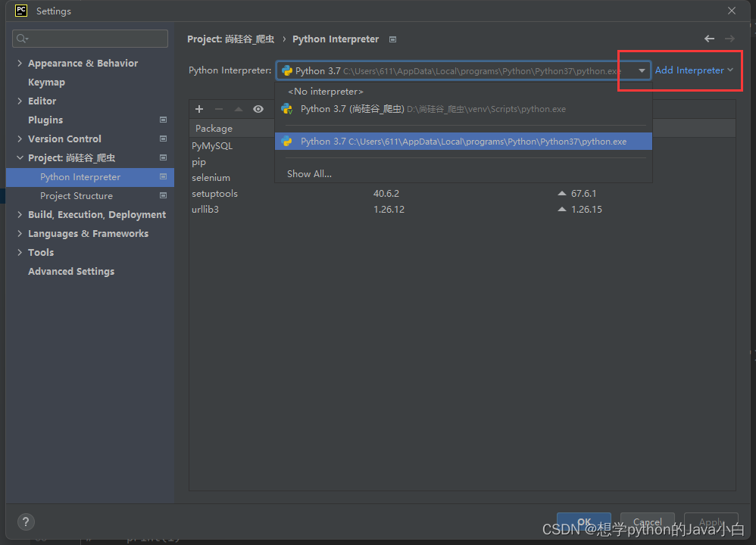Expand the Appearance & Behavior section

83,63
